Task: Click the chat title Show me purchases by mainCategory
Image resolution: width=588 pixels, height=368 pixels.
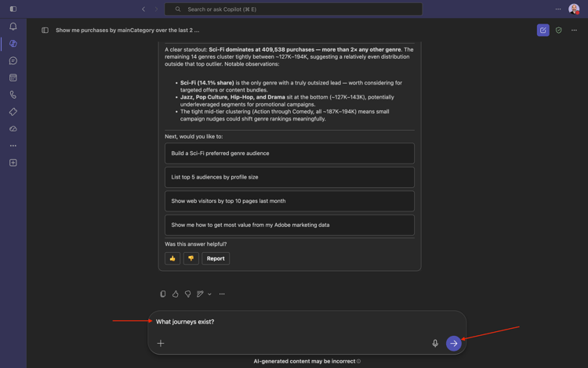Action: click(x=128, y=30)
